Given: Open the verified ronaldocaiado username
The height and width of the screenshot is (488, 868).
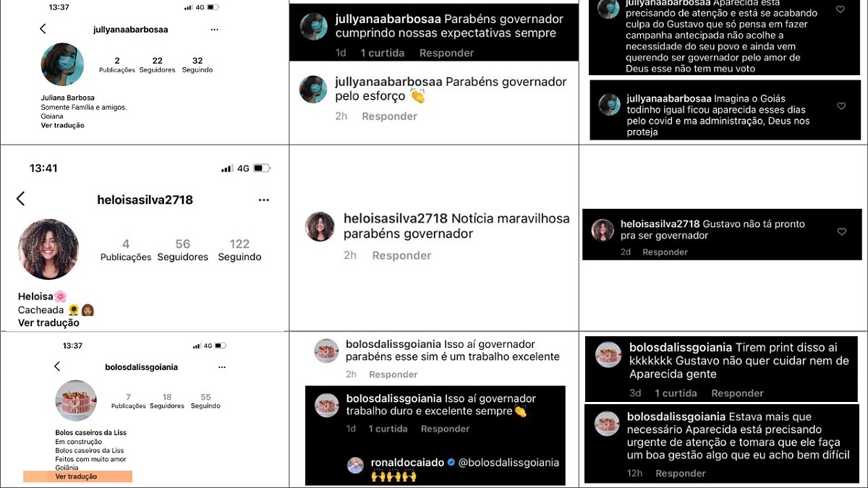Looking at the screenshot, I should 407,462.
